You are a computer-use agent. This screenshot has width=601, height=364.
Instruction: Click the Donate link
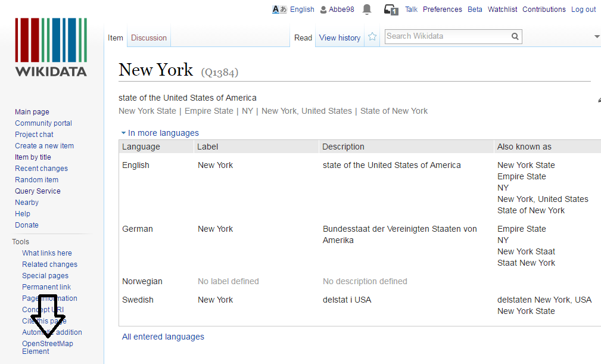pos(27,225)
